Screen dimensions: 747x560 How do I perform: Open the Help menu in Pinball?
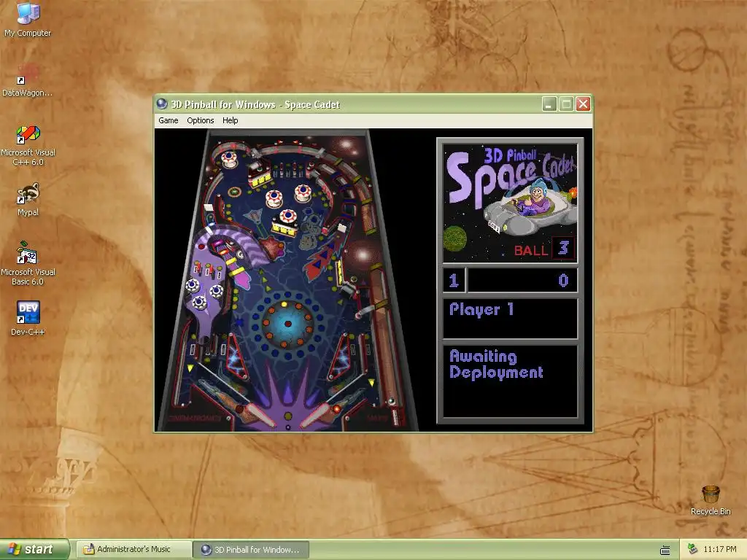click(x=230, y=120)
